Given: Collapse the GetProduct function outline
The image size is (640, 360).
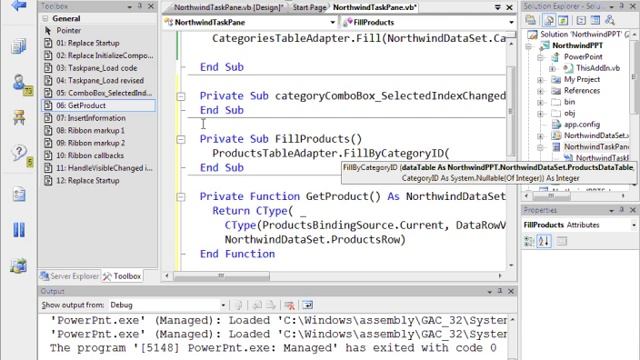Looking at the screenshot, I should 181,197.
